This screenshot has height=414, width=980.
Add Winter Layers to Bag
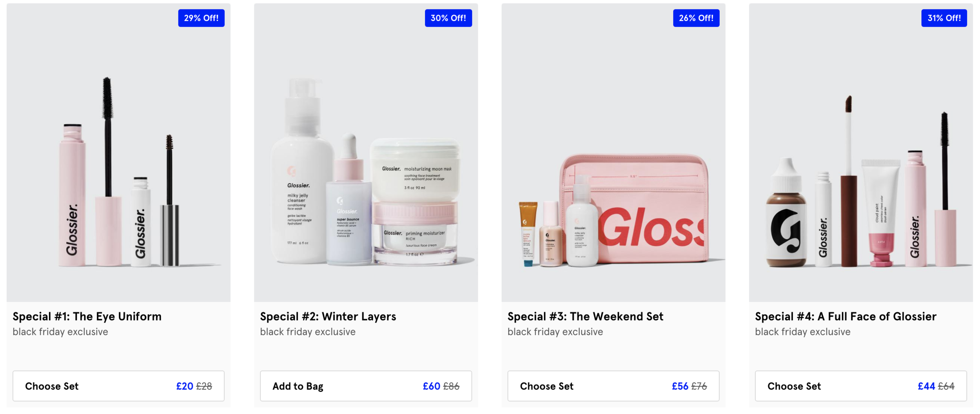366,386
